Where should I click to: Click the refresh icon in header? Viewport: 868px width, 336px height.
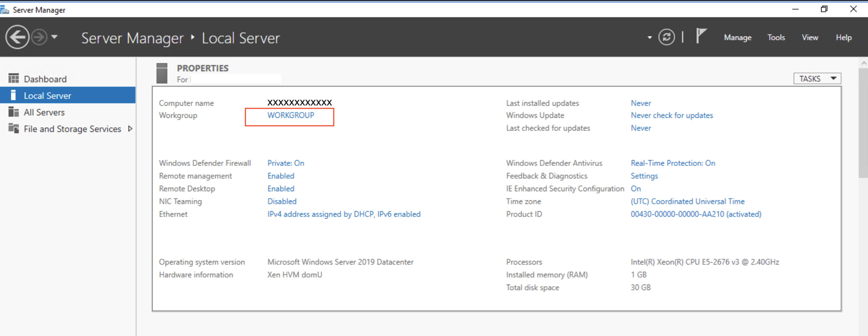click(x=666, y=37)
